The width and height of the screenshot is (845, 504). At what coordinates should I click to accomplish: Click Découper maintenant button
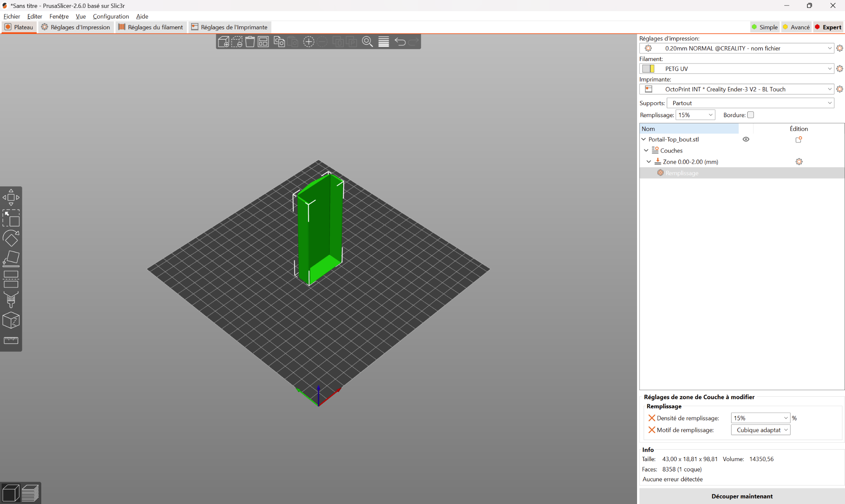tap(741, 496)
